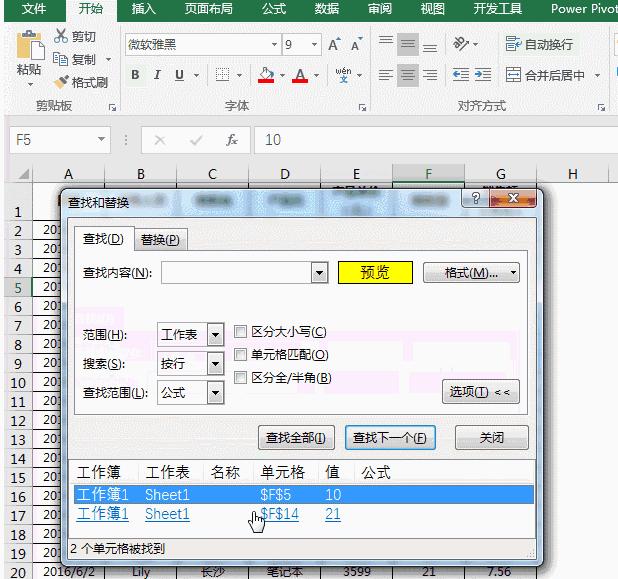Click the 查找全部(I) button

[x=296, y=438]
